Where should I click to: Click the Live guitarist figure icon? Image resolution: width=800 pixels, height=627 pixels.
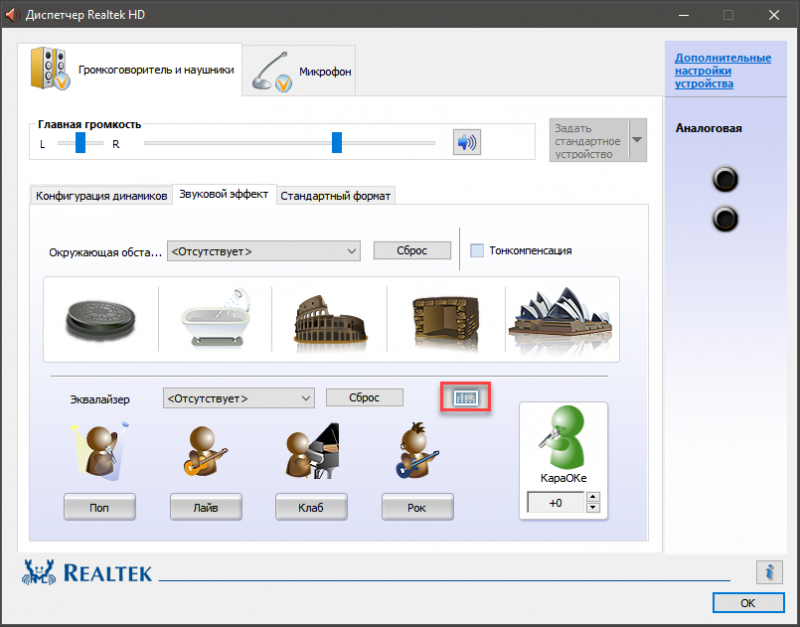click(x=205, y=452)
